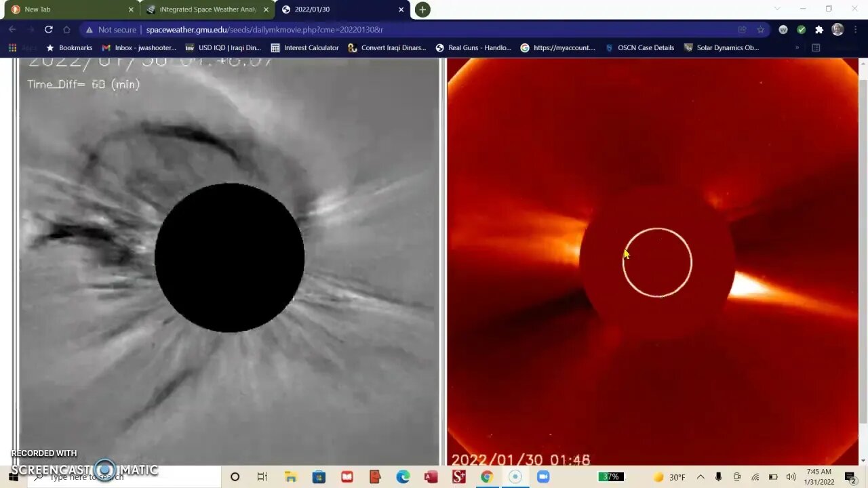Open Google Chrome from the taskbar
Viewport: 868px width, 488px height.
(486, 477)
